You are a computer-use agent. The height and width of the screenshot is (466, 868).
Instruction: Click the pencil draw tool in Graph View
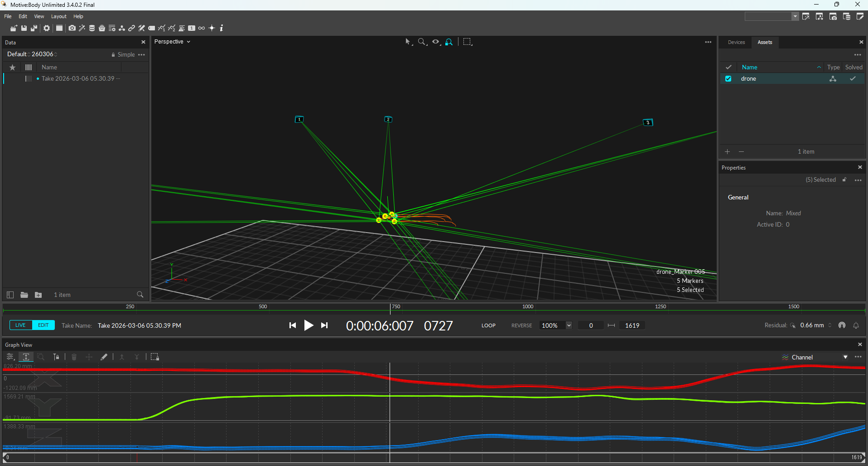coord(104,357)
